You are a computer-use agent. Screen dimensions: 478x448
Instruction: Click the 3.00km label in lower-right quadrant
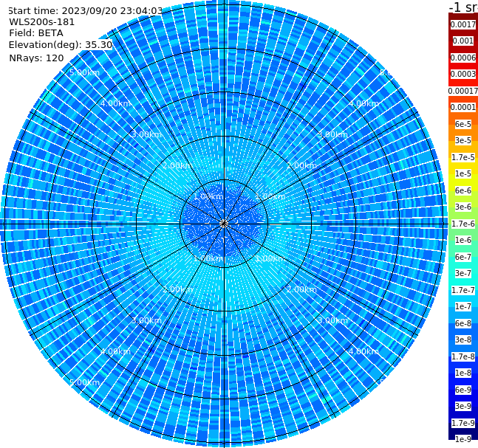tap(333, 320)
